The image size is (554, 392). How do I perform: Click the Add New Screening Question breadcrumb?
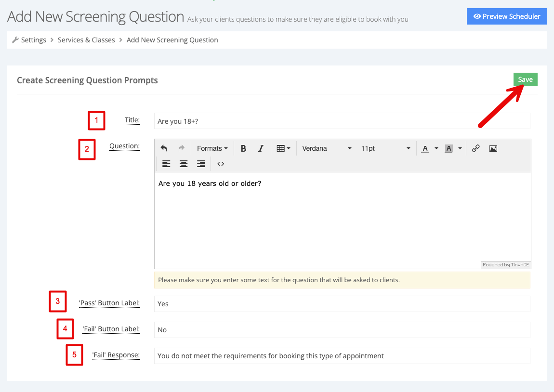(x=172, y=40)
